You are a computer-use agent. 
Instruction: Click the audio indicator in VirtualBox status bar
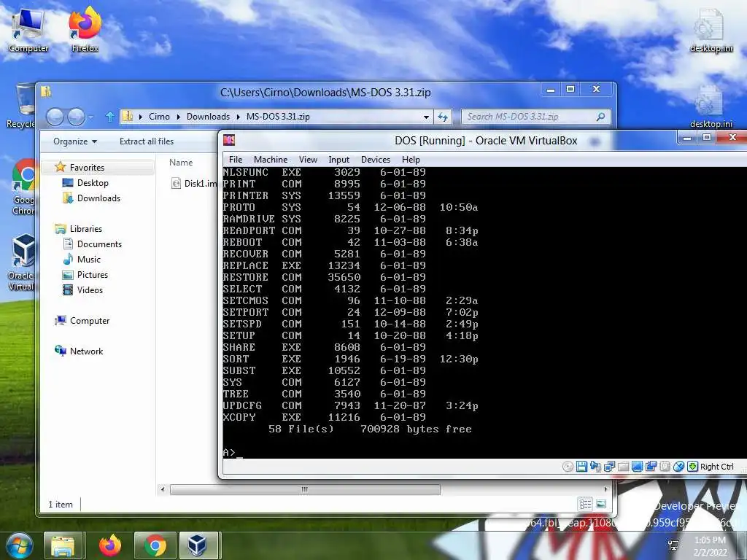click(x=595, y=467)
